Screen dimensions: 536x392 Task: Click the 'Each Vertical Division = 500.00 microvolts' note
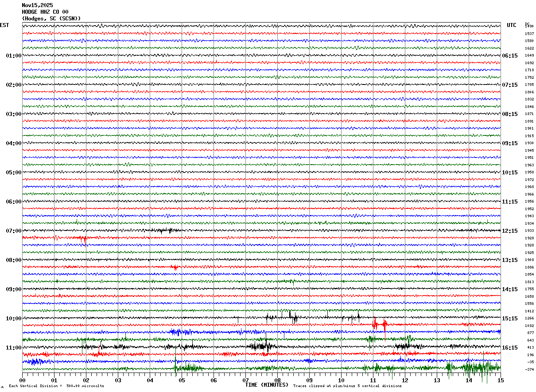[x=57, y=386]
